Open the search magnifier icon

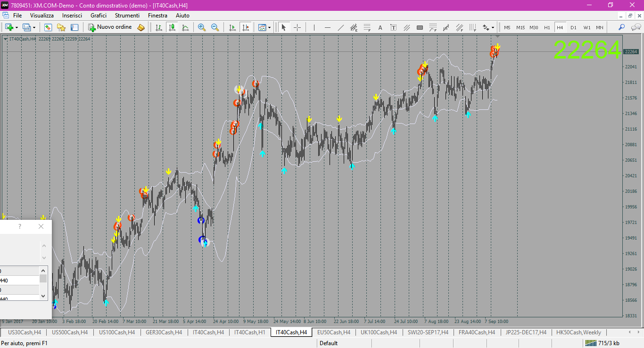pos(622,27)
